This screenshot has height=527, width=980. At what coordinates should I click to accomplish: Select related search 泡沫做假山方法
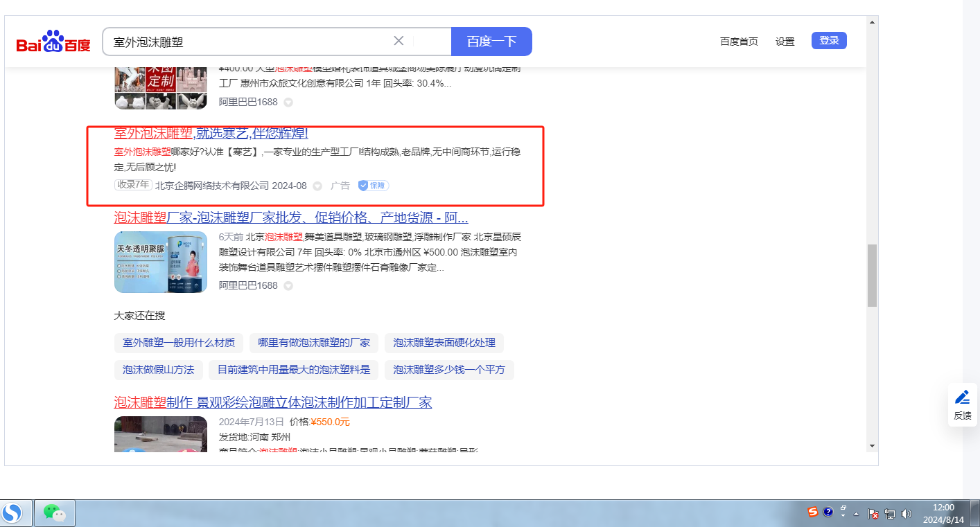coord(159,370)
